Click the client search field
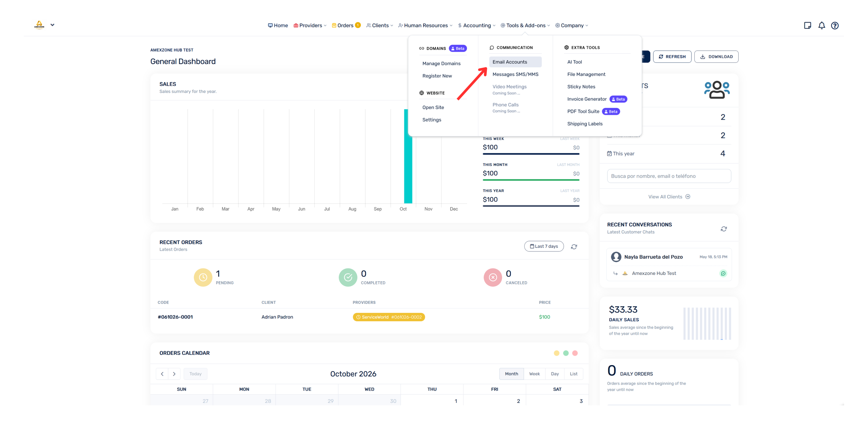 669,176
